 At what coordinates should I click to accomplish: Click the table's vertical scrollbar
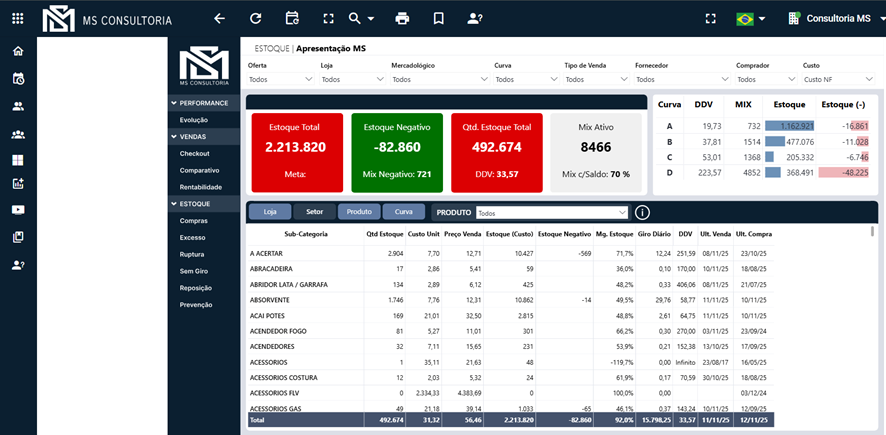(872, 232)
